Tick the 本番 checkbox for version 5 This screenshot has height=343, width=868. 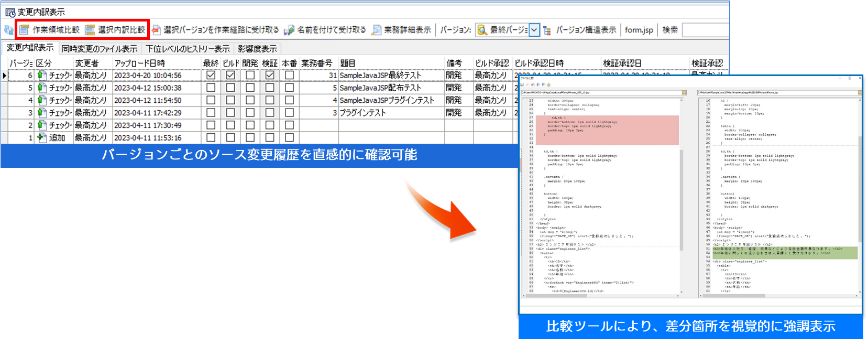(289, 88)
